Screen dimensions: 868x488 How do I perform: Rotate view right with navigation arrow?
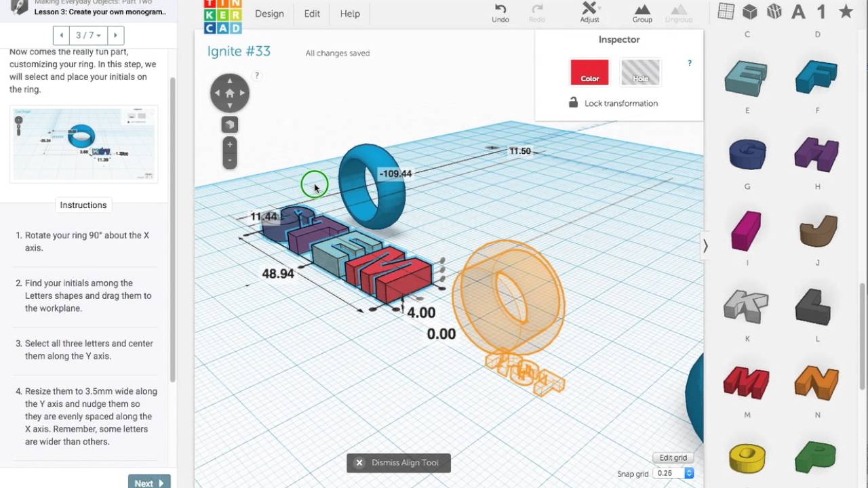[243, 93]
